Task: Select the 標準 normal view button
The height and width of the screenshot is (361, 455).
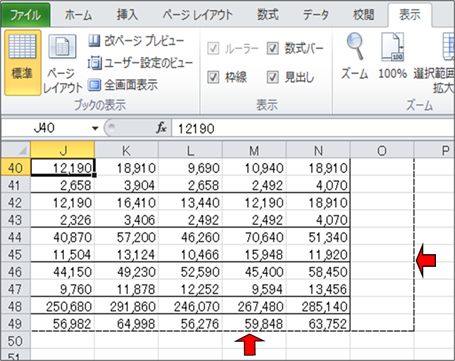Action: click(23, 63)
